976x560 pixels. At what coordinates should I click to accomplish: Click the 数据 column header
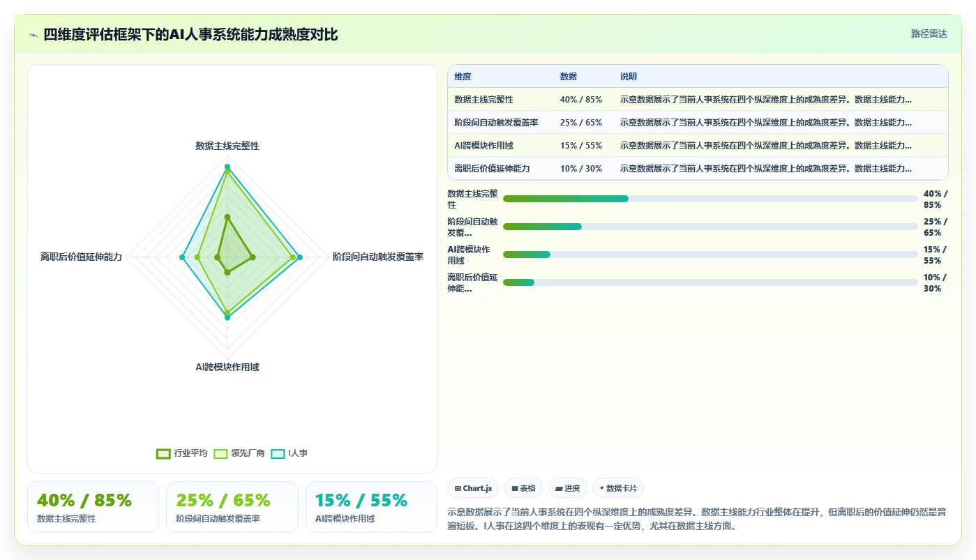568,77
